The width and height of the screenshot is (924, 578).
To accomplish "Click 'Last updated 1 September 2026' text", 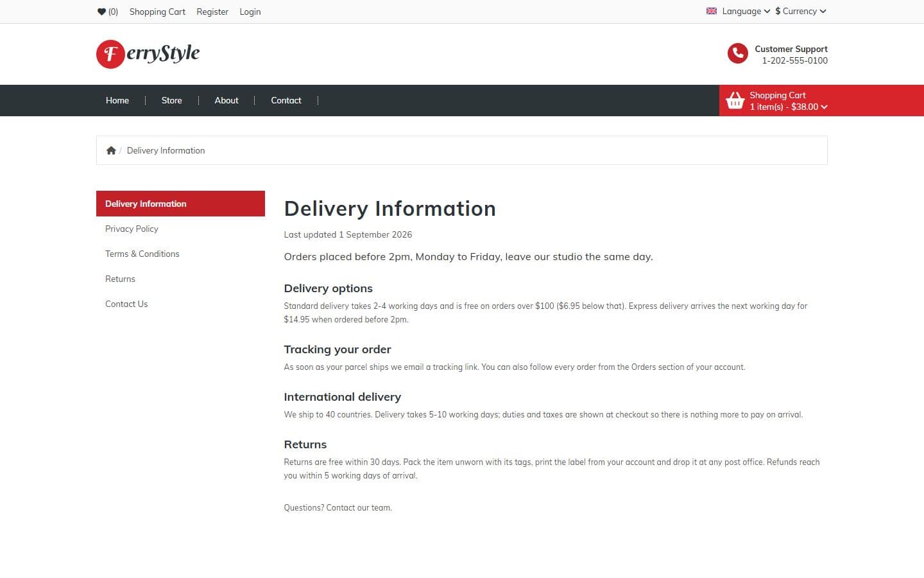I will (348, 234).
